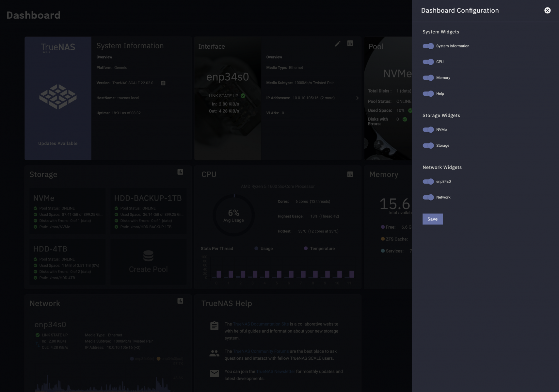This screenshot has width=559, height=392.
Task: Click the Network Widgets section heading
Action: pos(442,167)
